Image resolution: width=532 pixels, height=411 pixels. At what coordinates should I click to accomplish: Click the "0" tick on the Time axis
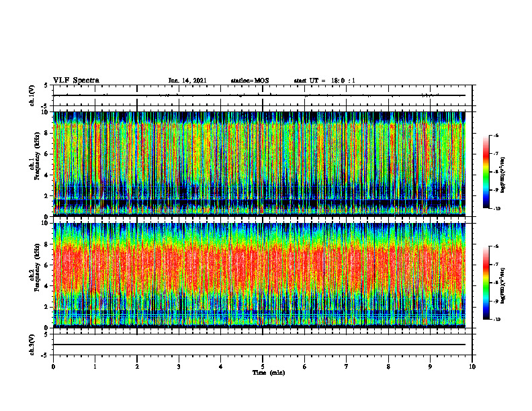click(53, 367)
